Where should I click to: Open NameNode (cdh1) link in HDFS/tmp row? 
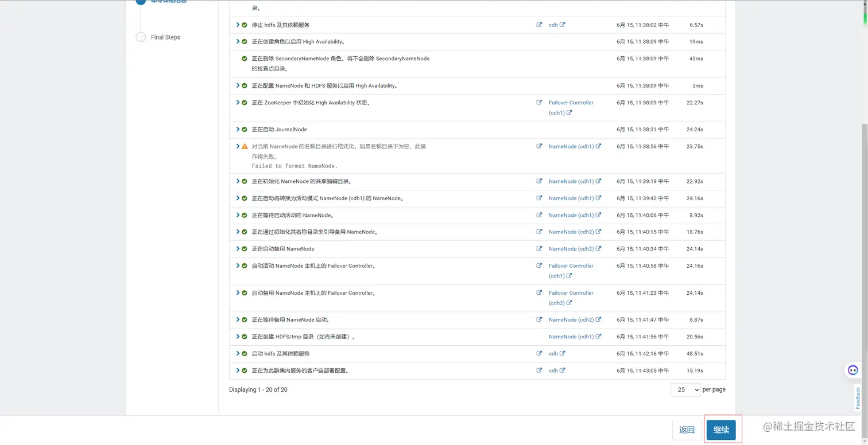pos(575,337)
